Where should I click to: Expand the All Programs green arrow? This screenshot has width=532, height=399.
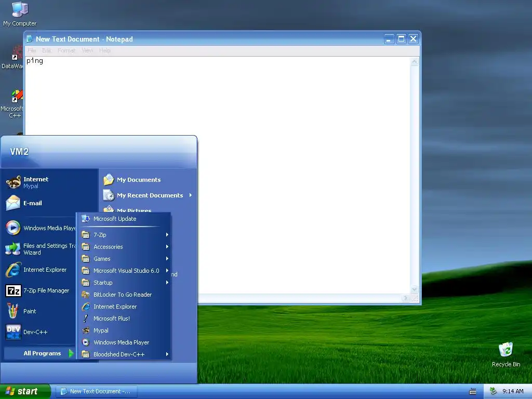pos(71,353)
